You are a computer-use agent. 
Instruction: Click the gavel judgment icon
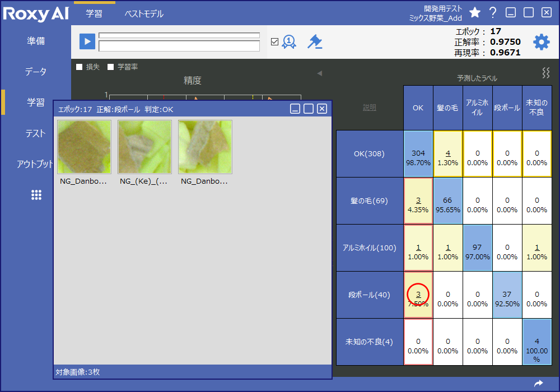point(315,42)
